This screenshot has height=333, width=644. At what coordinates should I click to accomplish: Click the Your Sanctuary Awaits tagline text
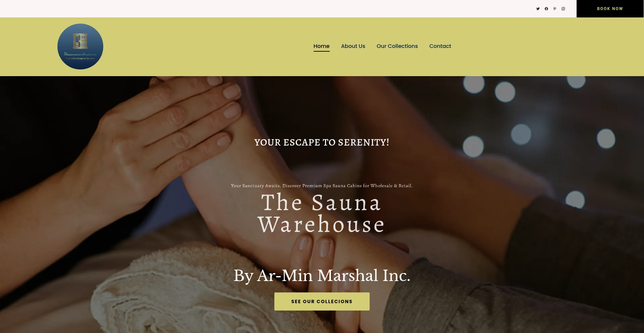322,186
